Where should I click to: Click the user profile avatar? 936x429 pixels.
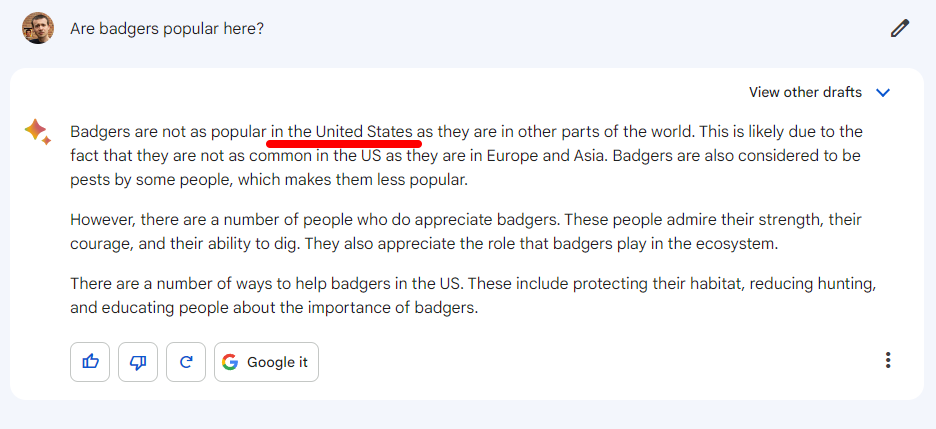point(38,28)
